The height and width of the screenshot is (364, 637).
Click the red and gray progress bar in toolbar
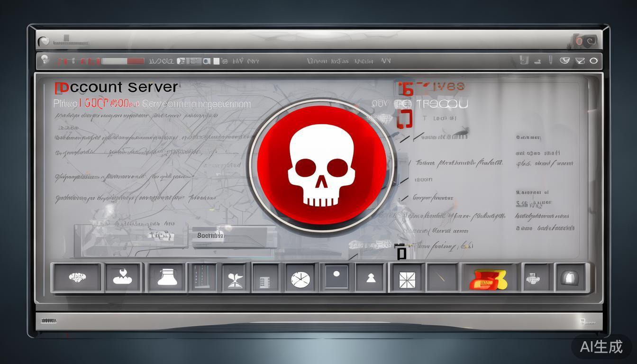tap(123, 61)
